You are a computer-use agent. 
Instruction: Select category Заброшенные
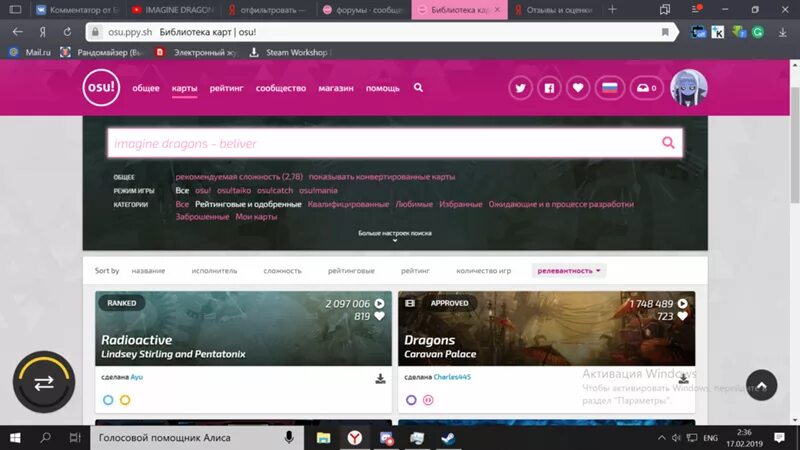[202, 217]
